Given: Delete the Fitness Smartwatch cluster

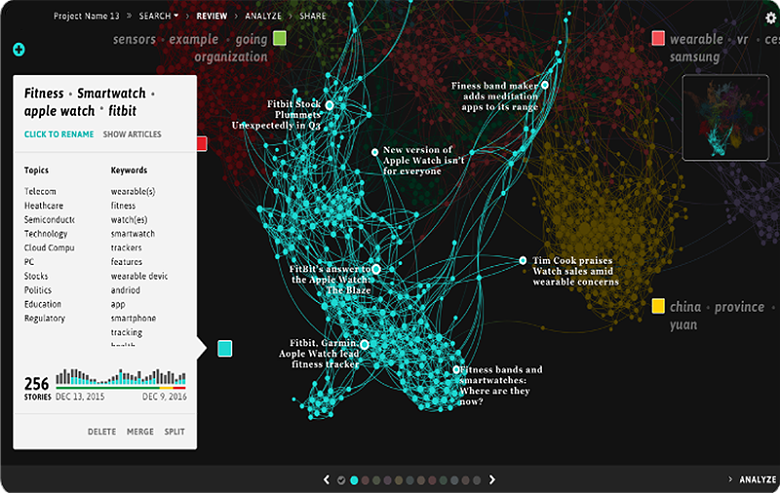Looking at the screenshot, I should tap(101, 432).
